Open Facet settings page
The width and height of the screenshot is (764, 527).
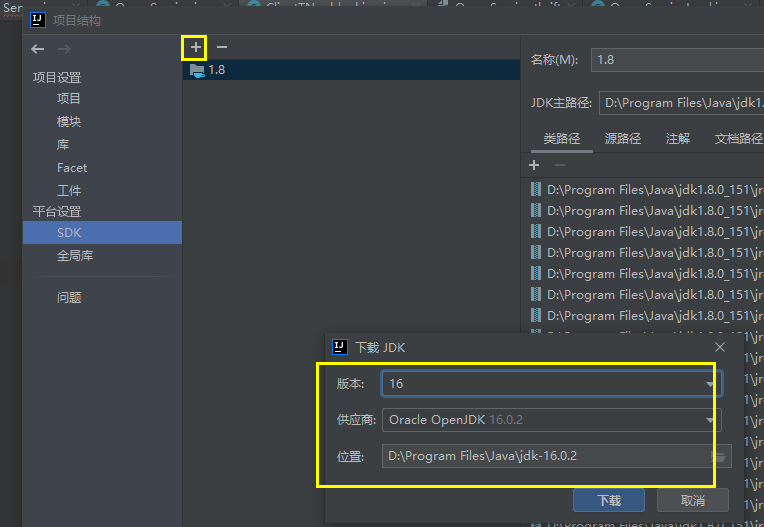[72, 168]
